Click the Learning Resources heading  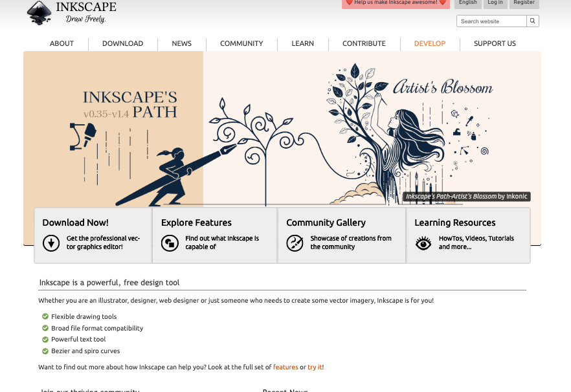(455, 223)
